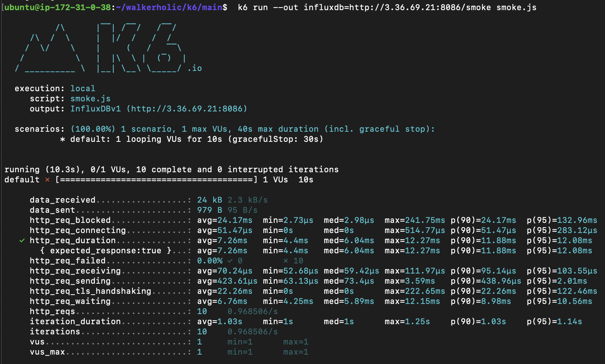605x364 pixels.
Task: Click the data_received metric label
Action: [63, 200]
